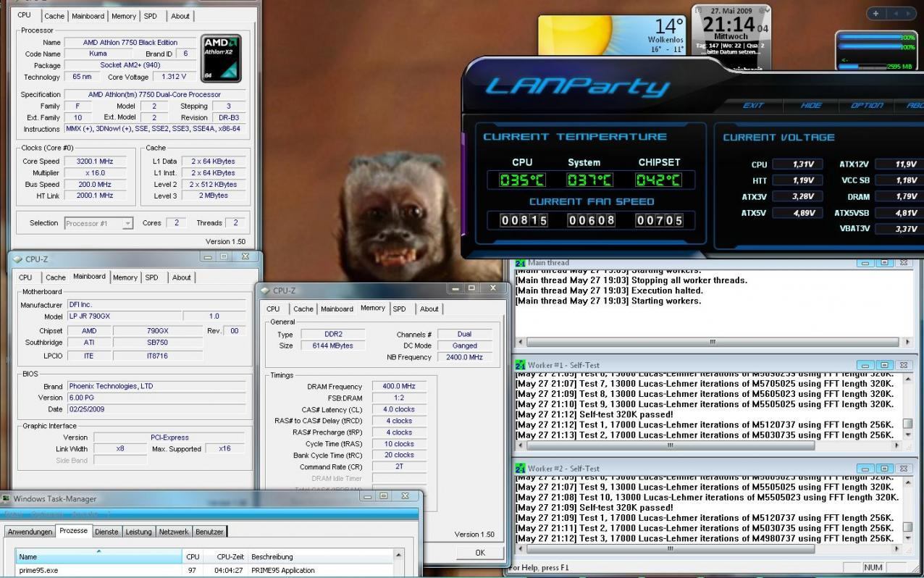Viewport: 924px width, 578px height.
Task: Click the sidebar plus button to add gadgets
Action: 876,13
